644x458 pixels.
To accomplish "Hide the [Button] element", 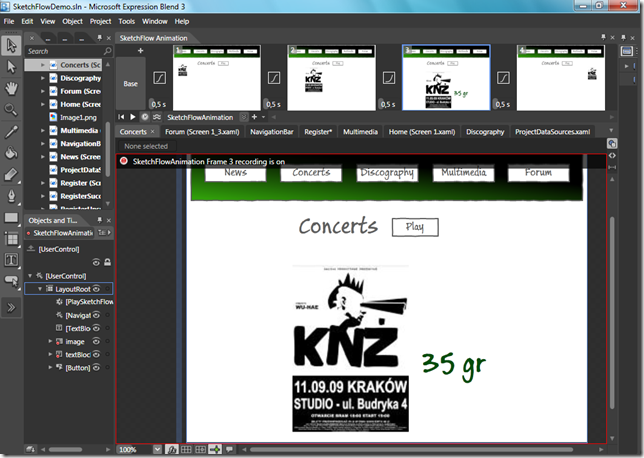I will (x=96, y=367).
